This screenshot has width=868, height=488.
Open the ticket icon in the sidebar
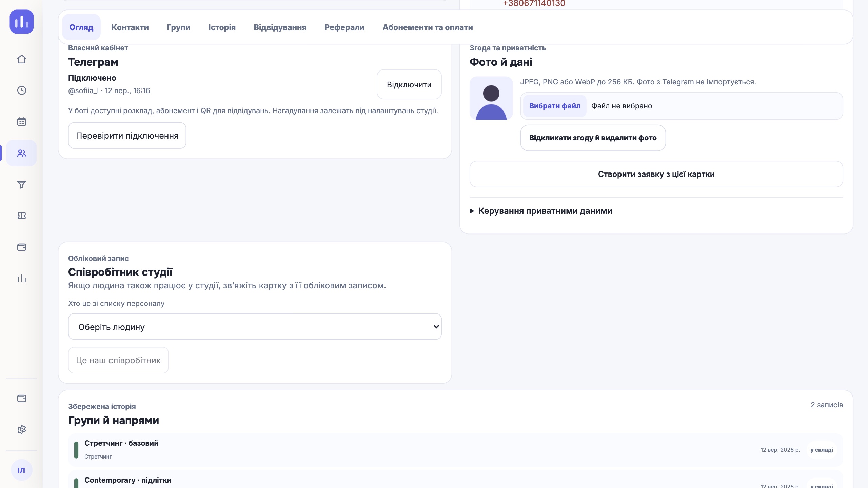pyautogui.click(x=22, y=216)
